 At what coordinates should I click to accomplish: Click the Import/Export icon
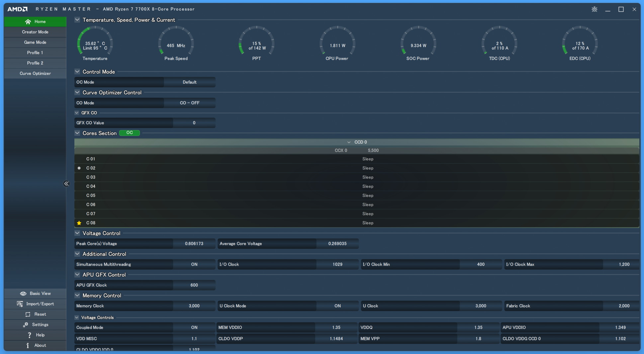20,304
